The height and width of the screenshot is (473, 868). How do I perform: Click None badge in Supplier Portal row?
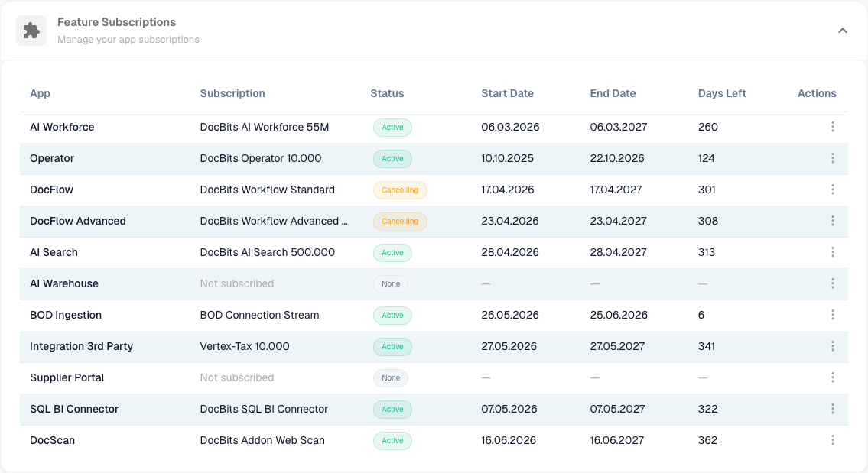[390, 377]
